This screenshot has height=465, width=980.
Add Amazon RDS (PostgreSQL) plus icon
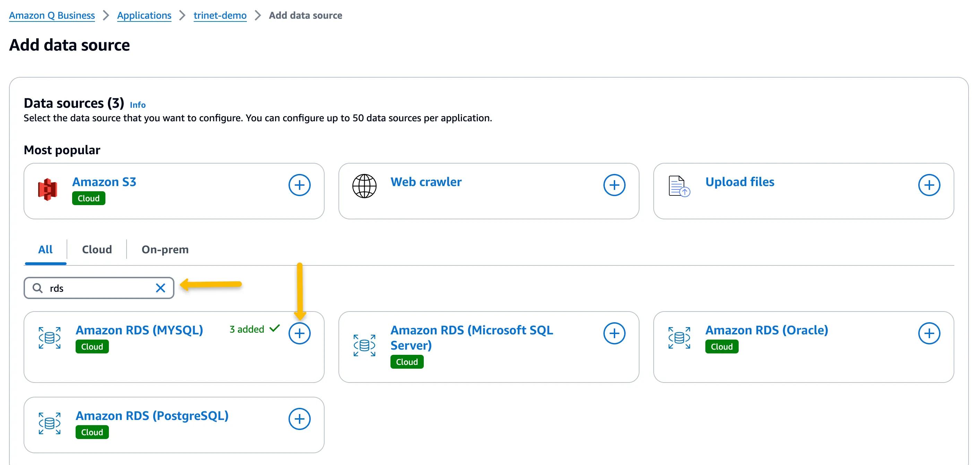coord(299,419)
